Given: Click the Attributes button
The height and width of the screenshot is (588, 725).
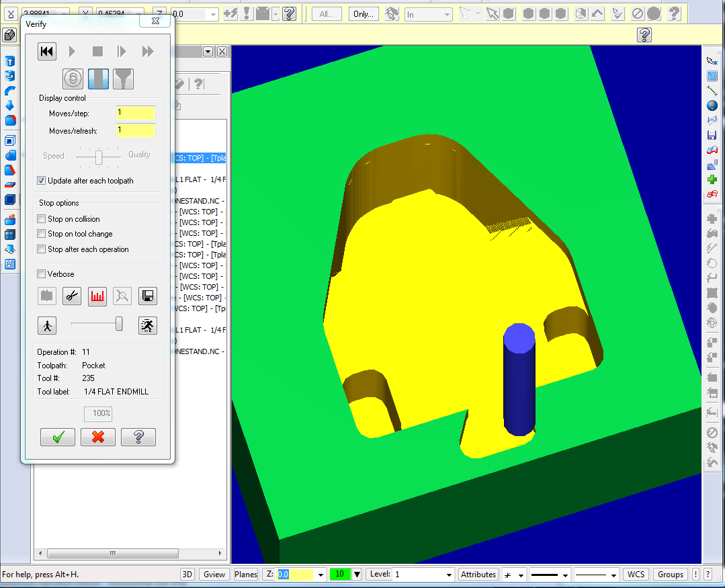Looking at the screenshot, I should pyautogui.click(x=478, y=575).
